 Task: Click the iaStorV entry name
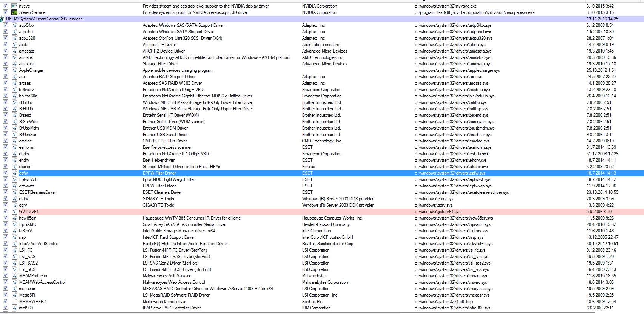(x=26, y=231)
